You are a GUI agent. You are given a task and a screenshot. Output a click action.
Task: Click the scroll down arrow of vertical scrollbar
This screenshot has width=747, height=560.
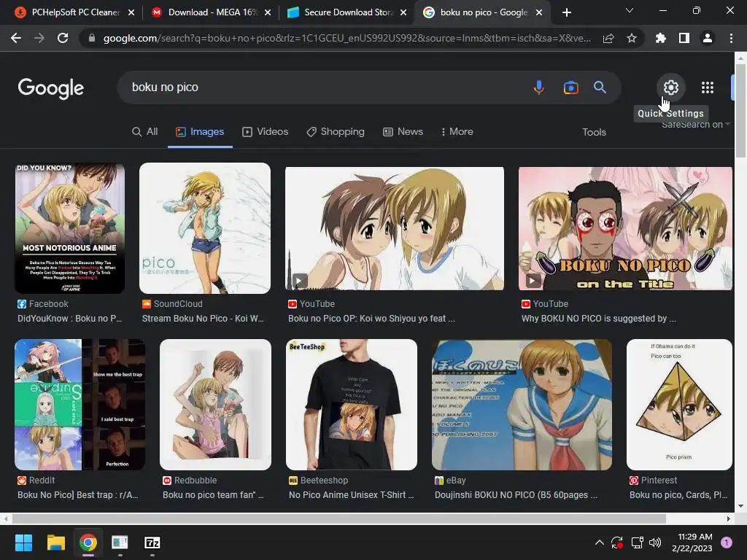coord(740,506)
